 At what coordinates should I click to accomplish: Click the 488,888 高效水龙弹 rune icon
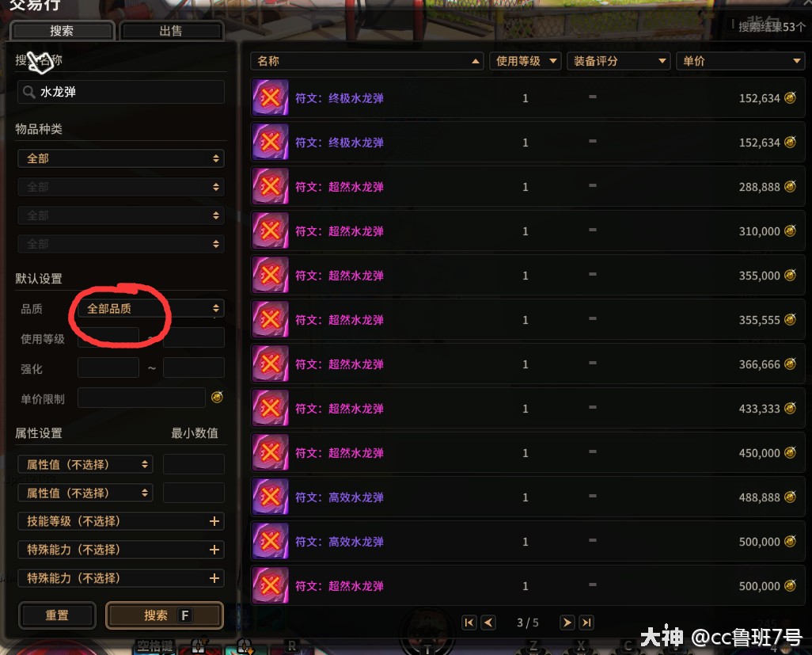pyautogui.click(x=271, y=497)
